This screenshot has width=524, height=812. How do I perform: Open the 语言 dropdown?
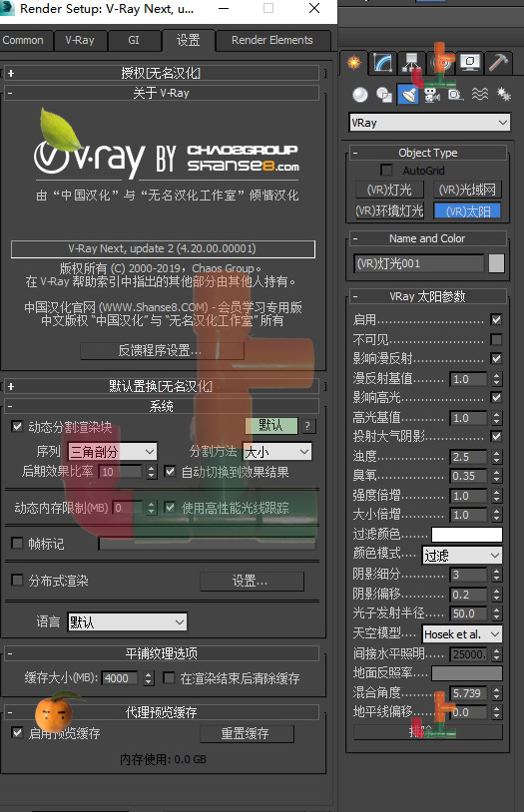click(127, 621)
